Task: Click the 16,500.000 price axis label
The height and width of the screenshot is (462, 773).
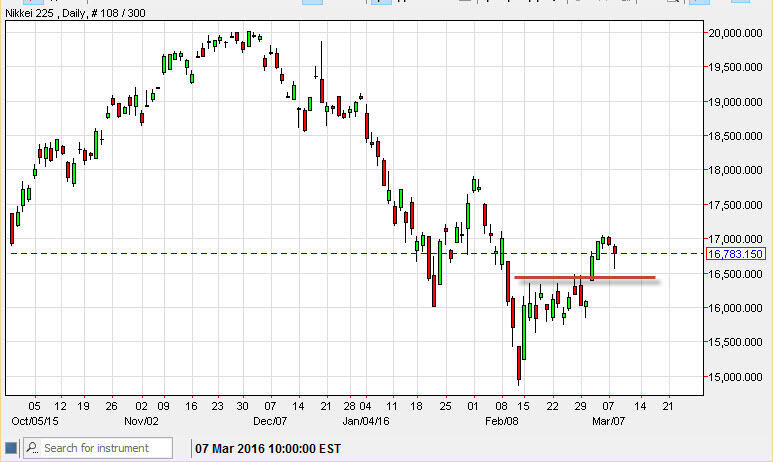Action: [x=735, y=274]
